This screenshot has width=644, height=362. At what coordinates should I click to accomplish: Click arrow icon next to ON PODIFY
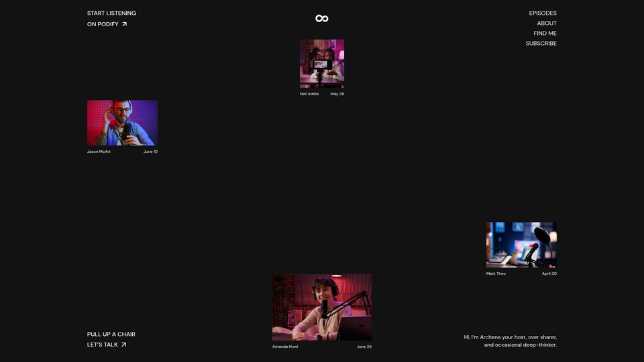tap(125, 24)
